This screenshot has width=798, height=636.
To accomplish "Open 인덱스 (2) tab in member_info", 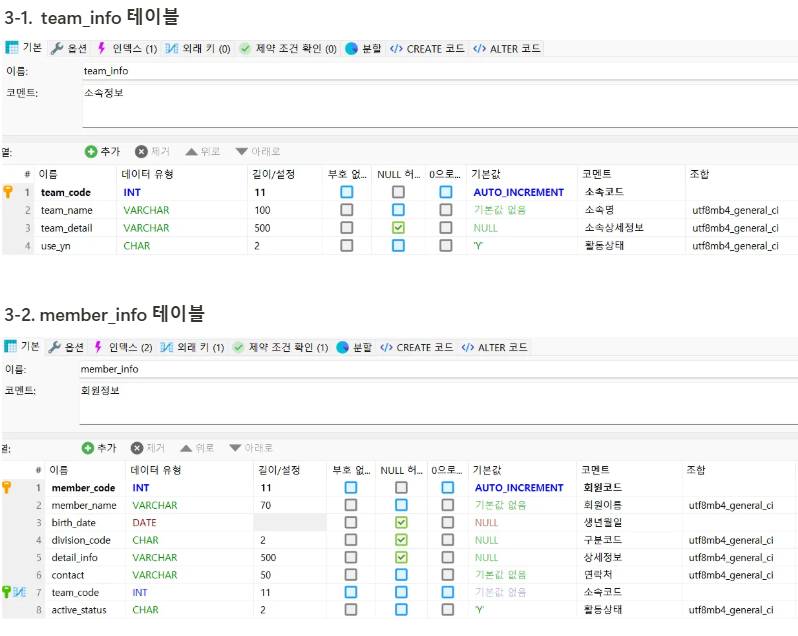I will [123, 347].
